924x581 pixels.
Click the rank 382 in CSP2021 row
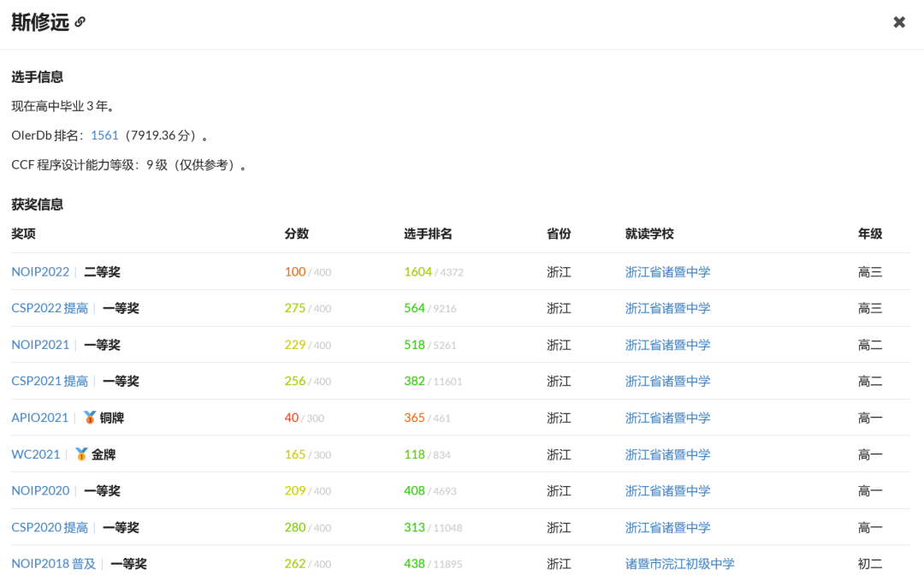coord(414,382)
